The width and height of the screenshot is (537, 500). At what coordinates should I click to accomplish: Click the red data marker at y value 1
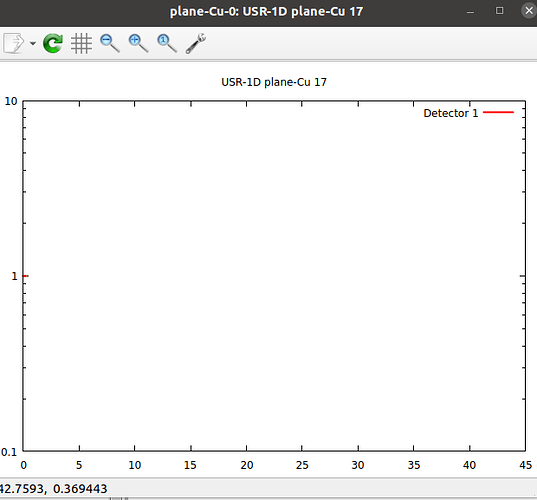coord(26,276)
